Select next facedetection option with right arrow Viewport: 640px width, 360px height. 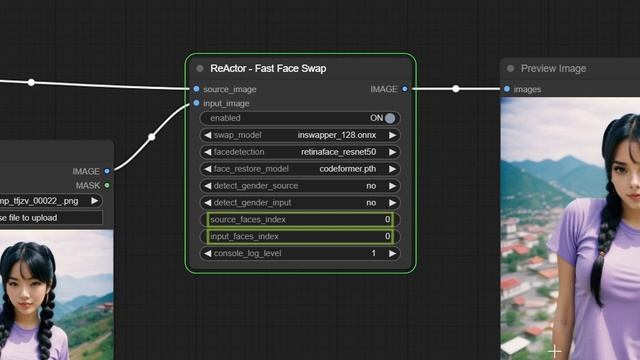click(392, 152)
